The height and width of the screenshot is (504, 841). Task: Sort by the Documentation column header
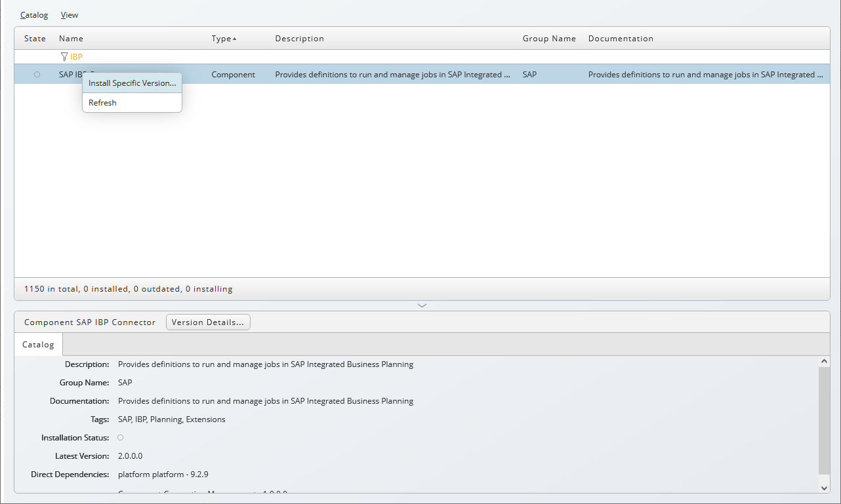(621, 39)
